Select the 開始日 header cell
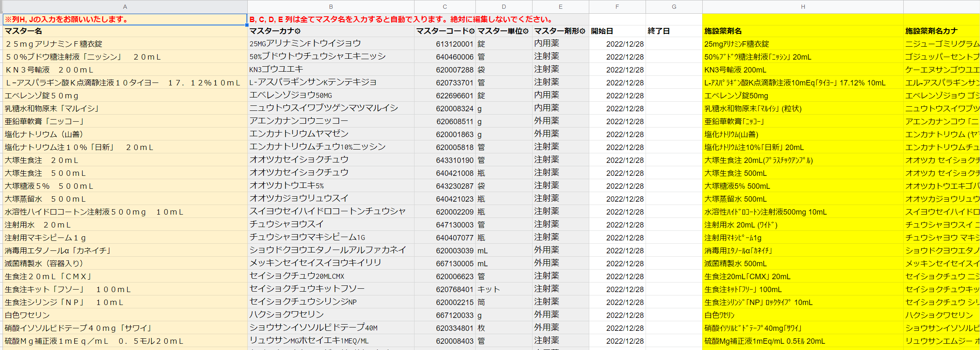The image size is (980, 350). point(617,31)
